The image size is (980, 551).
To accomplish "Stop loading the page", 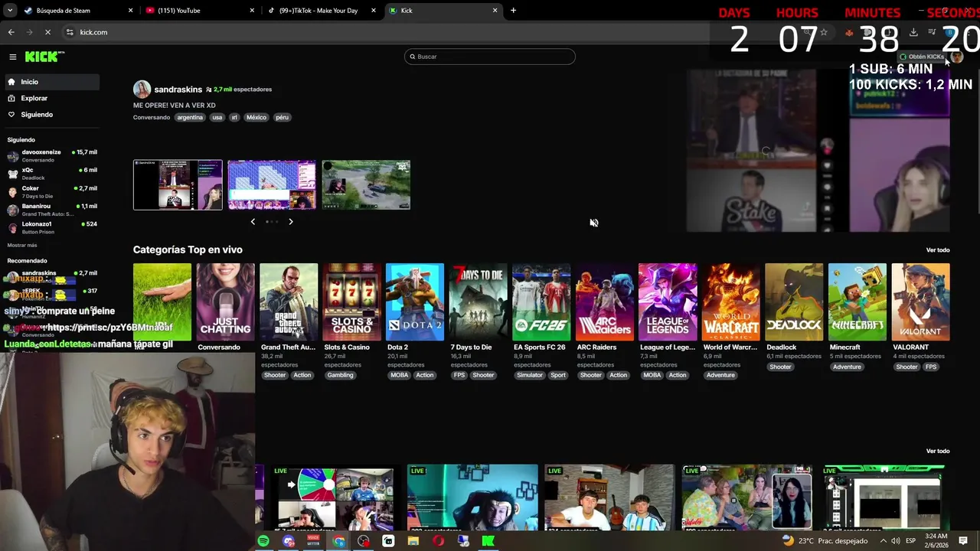I will pyautogui.click(x=47, y=32).
